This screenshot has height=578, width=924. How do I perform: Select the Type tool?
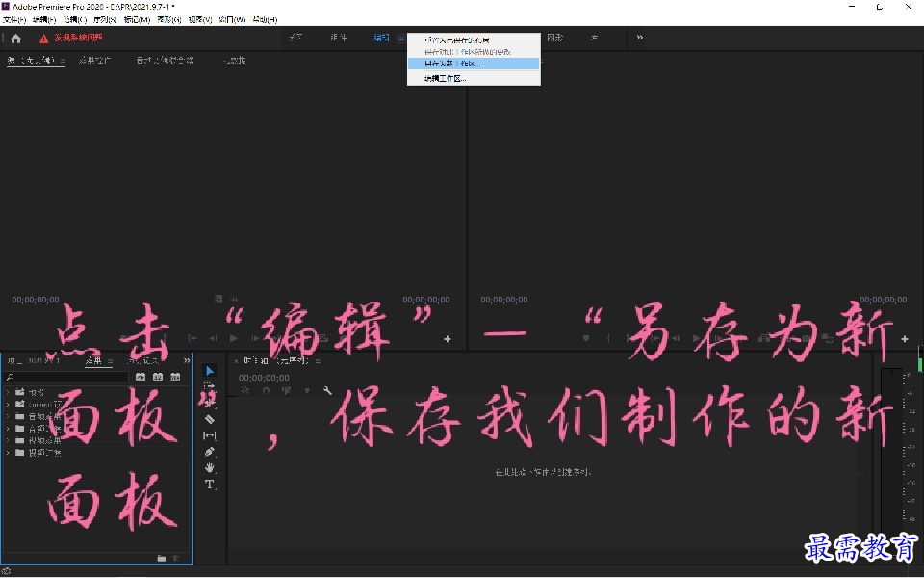[210, 485]
